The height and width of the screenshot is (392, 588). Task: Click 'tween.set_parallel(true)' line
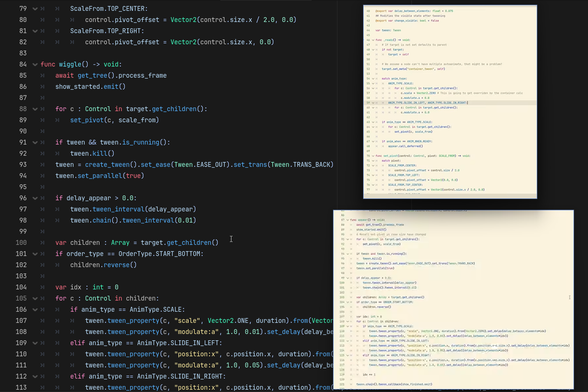(x=100, y=176)
